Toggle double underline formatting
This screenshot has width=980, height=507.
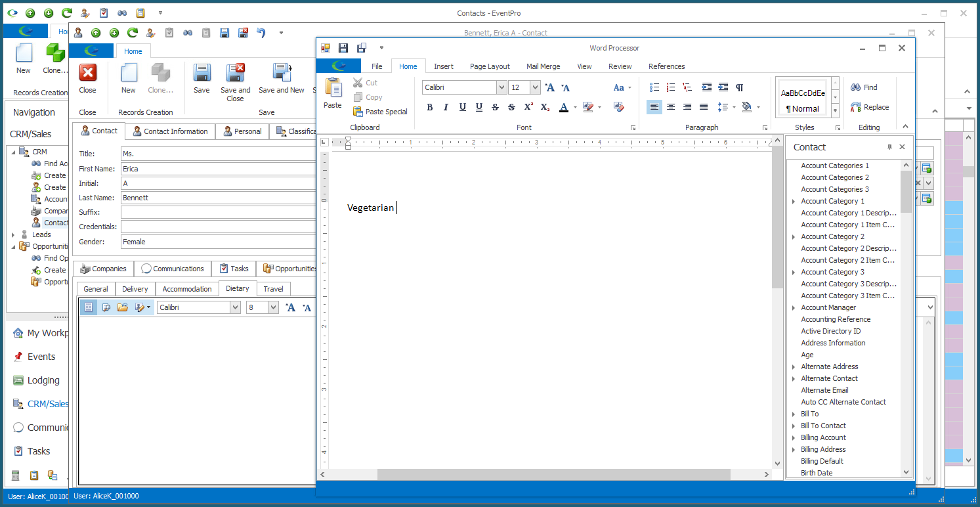tap(479, 107)
